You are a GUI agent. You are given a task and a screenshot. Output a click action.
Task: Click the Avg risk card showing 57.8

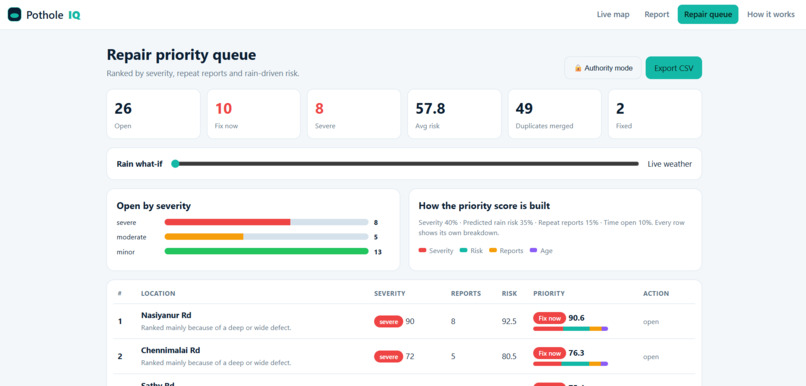click(454, 114)
